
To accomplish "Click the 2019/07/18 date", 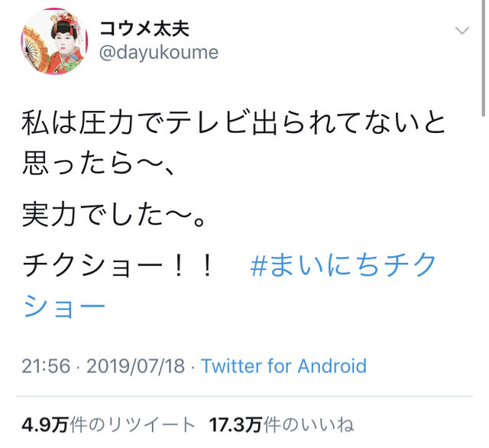I will [x=135, y=365].
